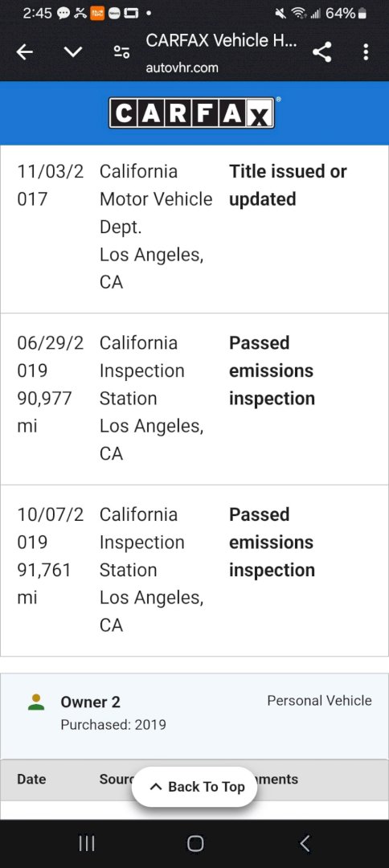The height and width of the screenshot is (868, 389).
Task: Expand the tab options chevron down icon
Action: point(73,52)
